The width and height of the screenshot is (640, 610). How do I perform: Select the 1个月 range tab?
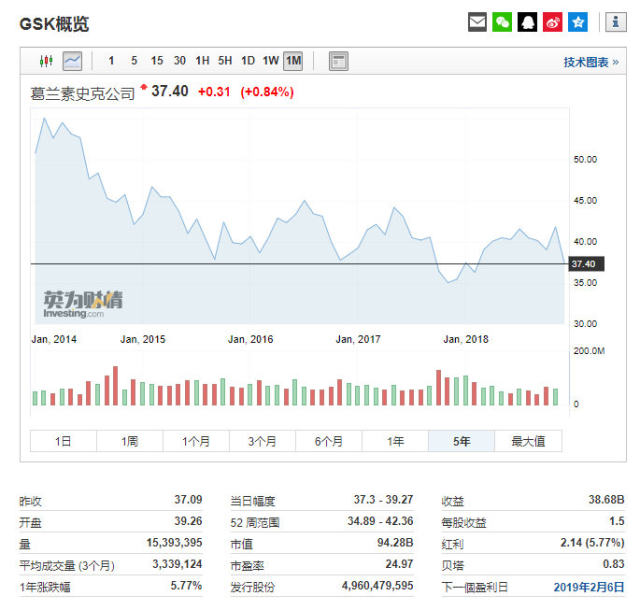tap(196, 441)
